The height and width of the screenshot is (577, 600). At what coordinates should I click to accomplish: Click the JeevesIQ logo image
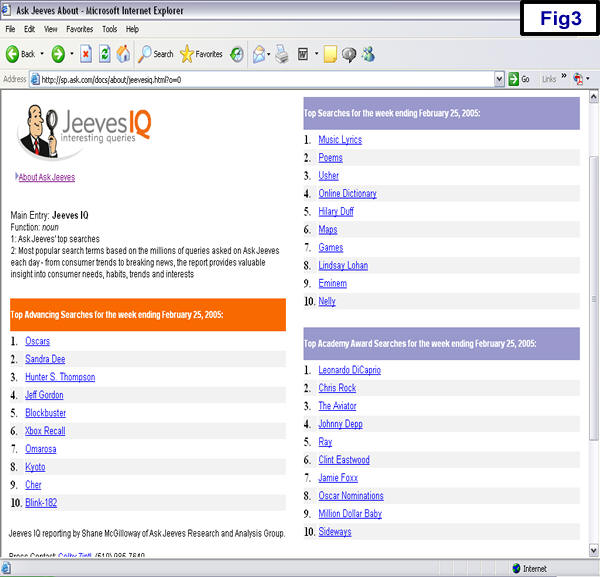[x=85, y=132]
